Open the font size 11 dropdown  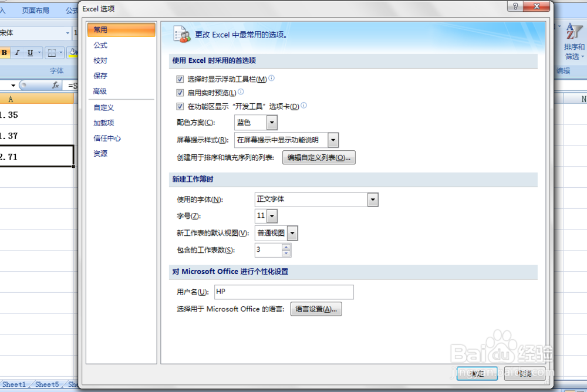click(272, 216)
